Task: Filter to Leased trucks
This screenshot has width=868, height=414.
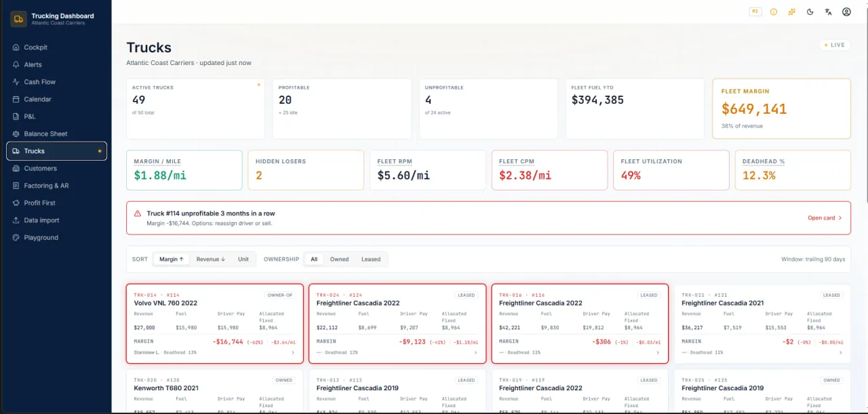Action: point(371,259)
